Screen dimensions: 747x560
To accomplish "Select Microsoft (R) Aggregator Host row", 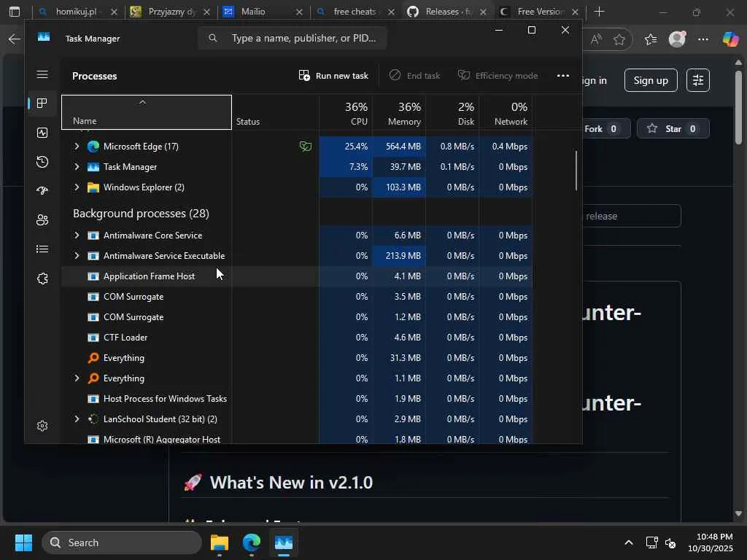I will click(x=297, y=438).
